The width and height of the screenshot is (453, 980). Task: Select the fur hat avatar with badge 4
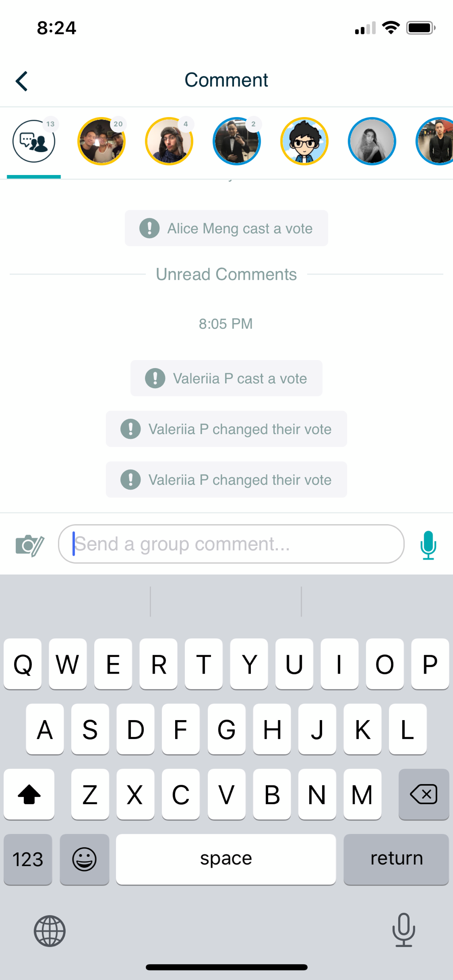[169, 141]
